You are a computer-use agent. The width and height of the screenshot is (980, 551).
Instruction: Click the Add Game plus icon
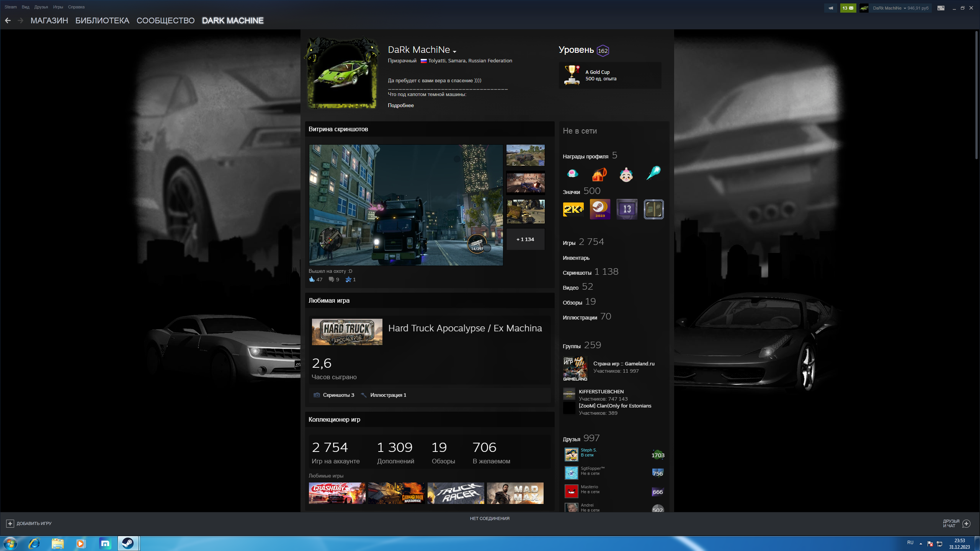coord(10,523)
